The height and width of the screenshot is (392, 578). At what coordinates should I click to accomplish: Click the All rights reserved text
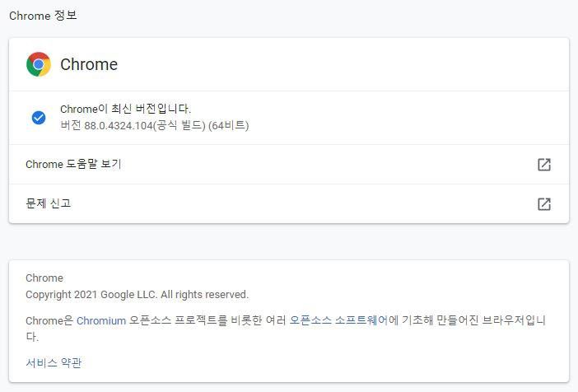[204, 295]
